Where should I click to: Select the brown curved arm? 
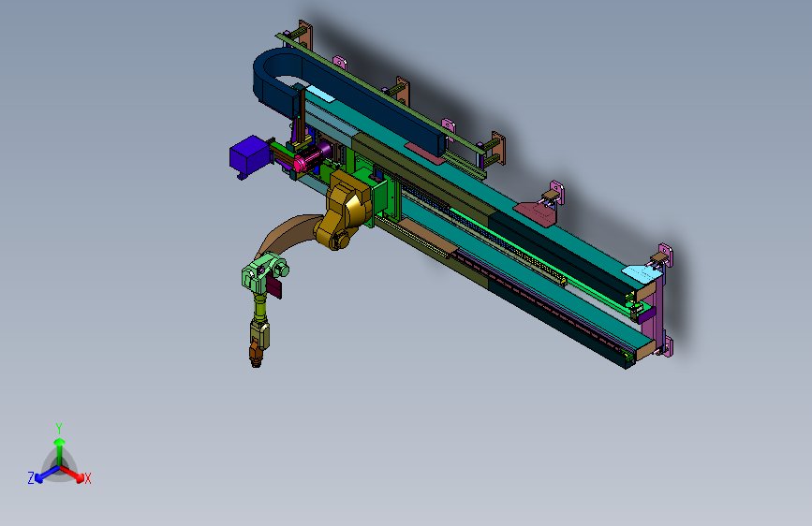(x=288, y=233)
